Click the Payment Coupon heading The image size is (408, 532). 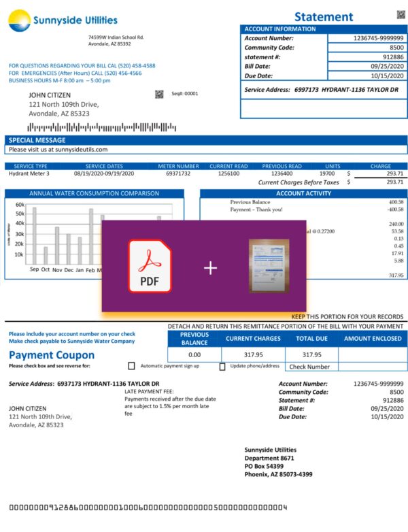click(52, 355)
